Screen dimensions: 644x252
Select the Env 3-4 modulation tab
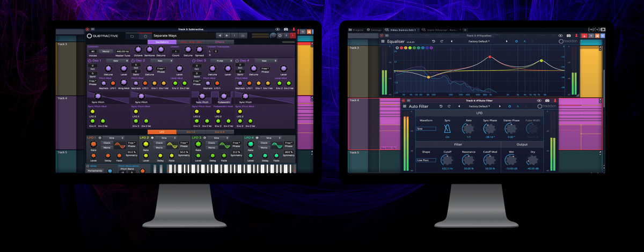(219, 132)
